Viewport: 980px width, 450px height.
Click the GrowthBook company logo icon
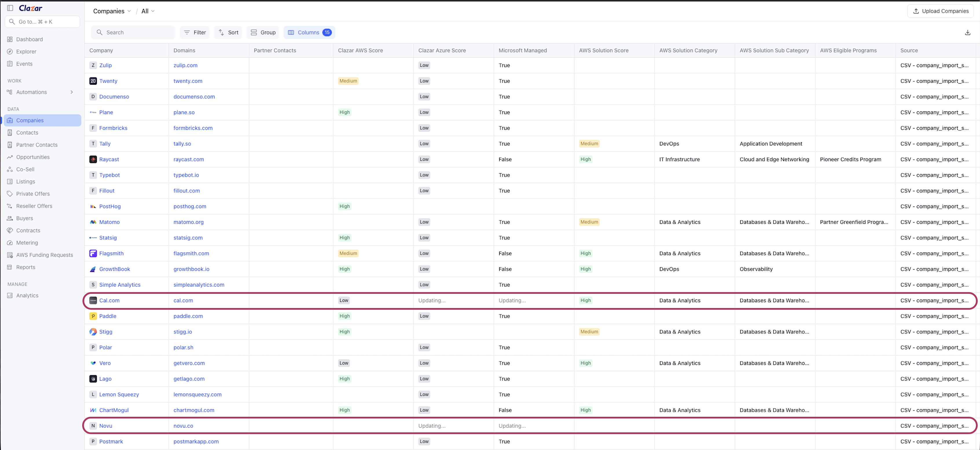coord(93,269)
